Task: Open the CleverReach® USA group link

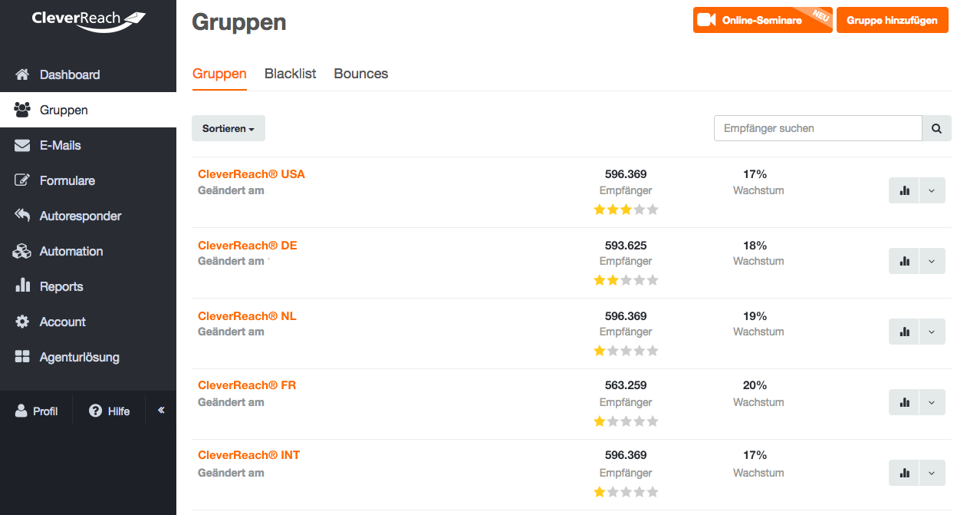Action: [252, 174]
